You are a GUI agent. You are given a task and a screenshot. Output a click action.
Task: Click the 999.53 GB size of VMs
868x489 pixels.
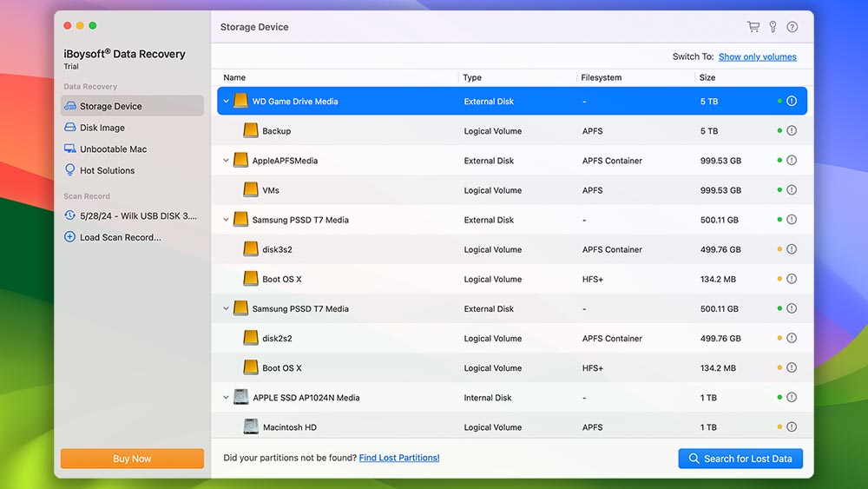(x=720, y=190)
